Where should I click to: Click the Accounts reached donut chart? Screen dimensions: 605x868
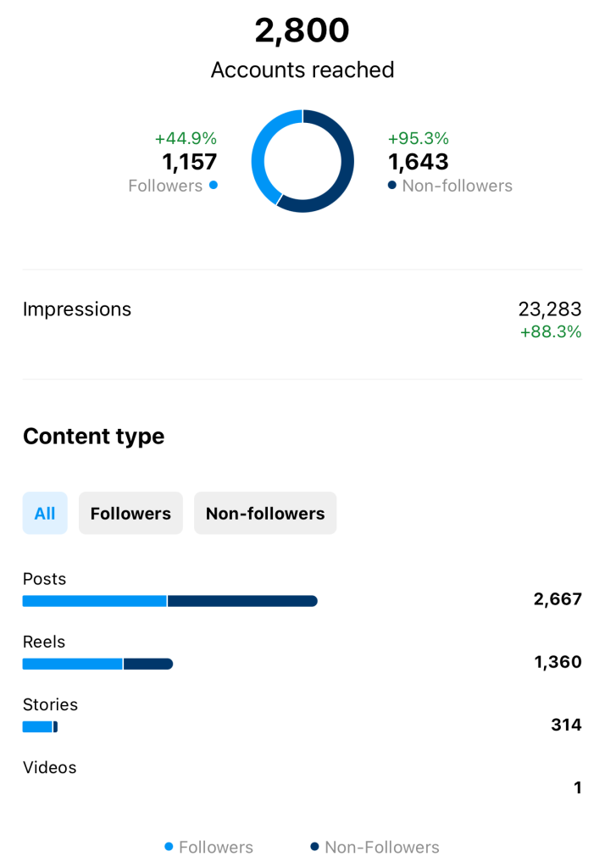[x=302, y=161]
